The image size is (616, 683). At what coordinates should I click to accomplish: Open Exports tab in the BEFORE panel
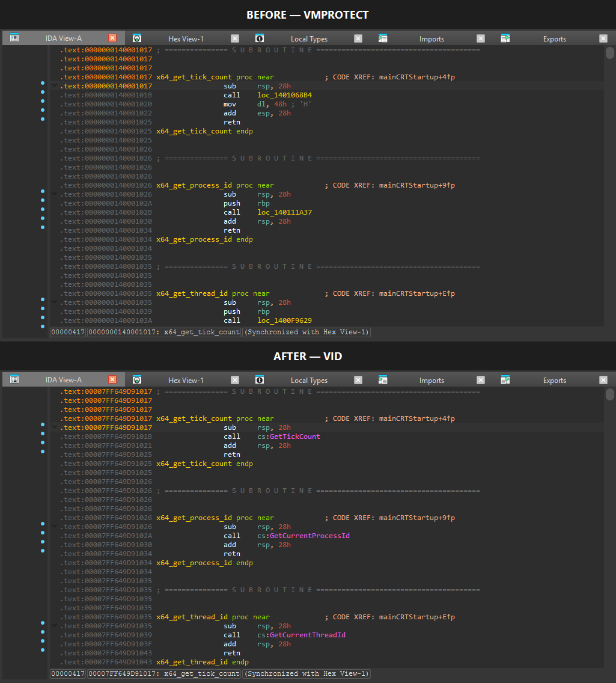point(554,38)
